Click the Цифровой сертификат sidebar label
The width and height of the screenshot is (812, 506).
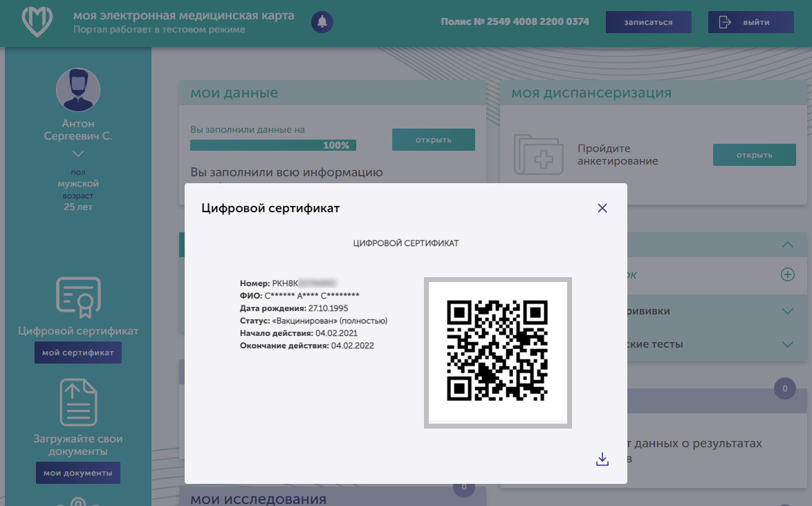pos(78,331)
